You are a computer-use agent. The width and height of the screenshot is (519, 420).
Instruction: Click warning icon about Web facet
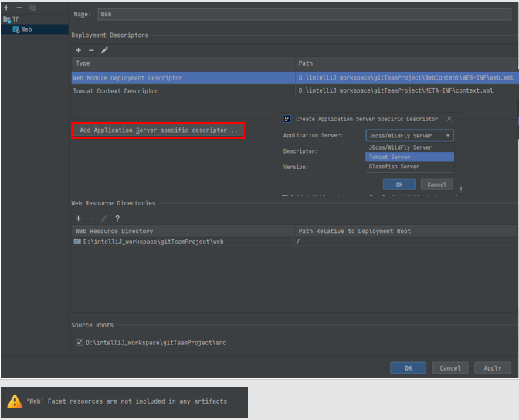[x=15, y=401]
